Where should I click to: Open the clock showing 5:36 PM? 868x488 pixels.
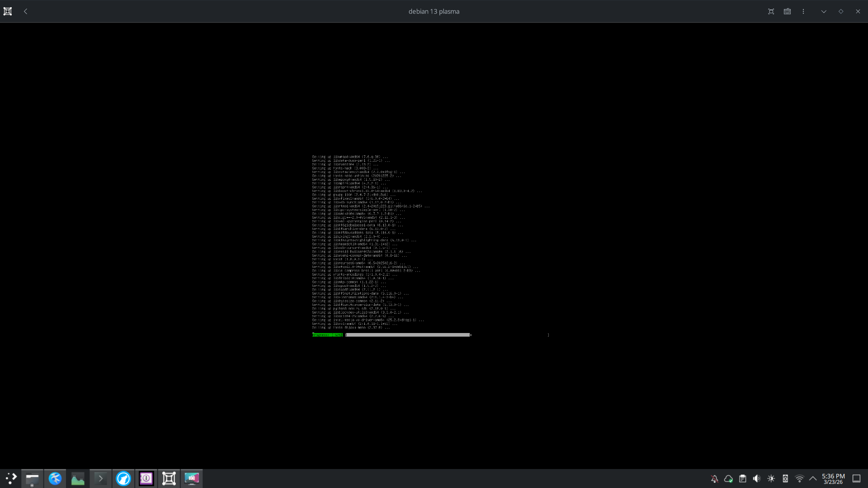click(833, 479)
